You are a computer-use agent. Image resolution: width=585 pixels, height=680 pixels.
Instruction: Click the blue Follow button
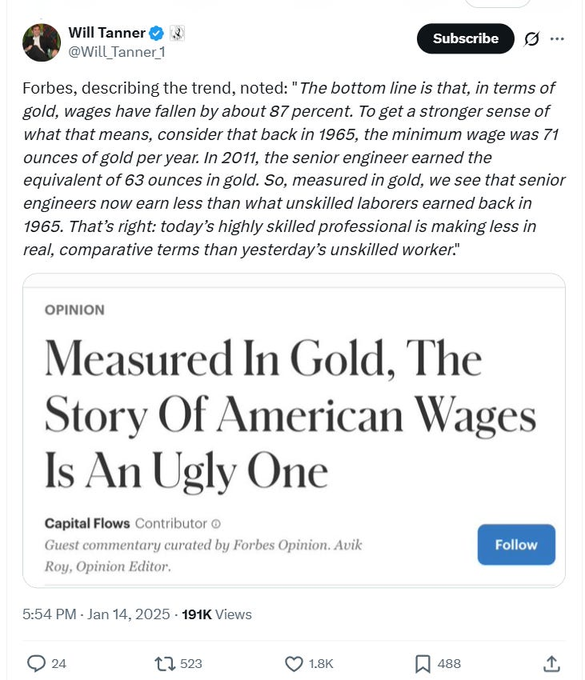[x=516, y=545]
